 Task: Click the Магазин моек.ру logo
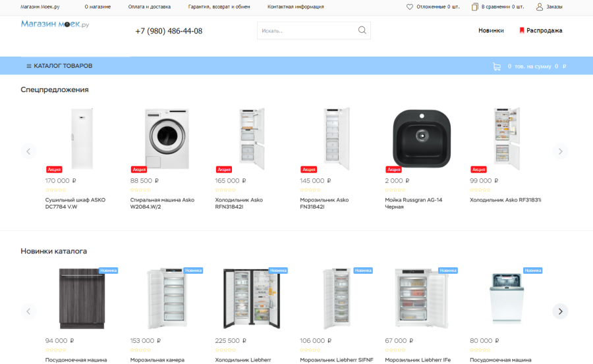click(x=55, y=24)
